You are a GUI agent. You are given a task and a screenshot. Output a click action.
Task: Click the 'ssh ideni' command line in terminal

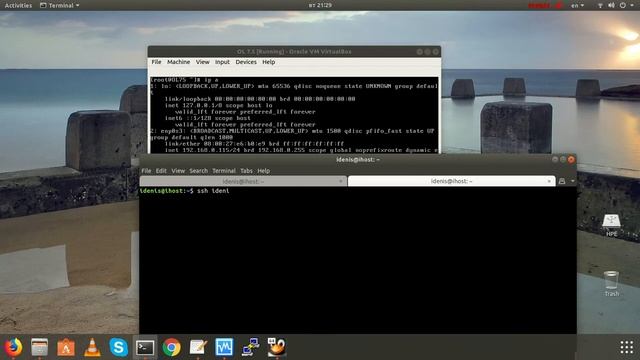point(184,191)
